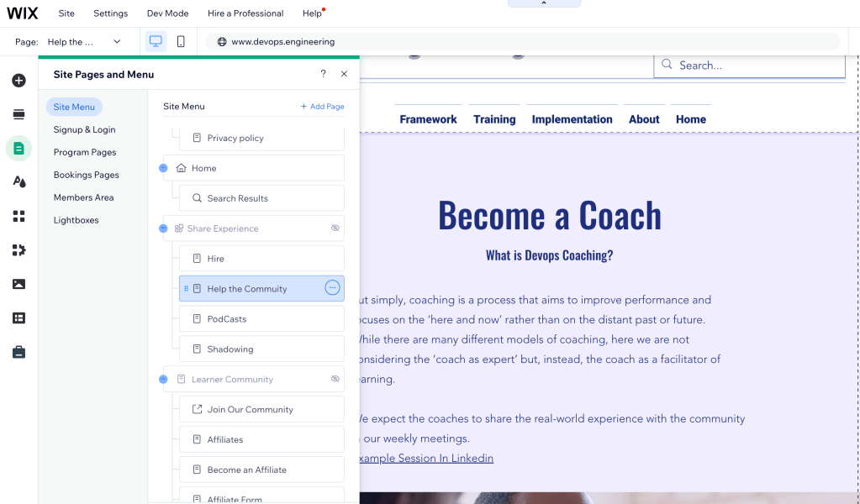Open Hire a Professional menu

245,13
